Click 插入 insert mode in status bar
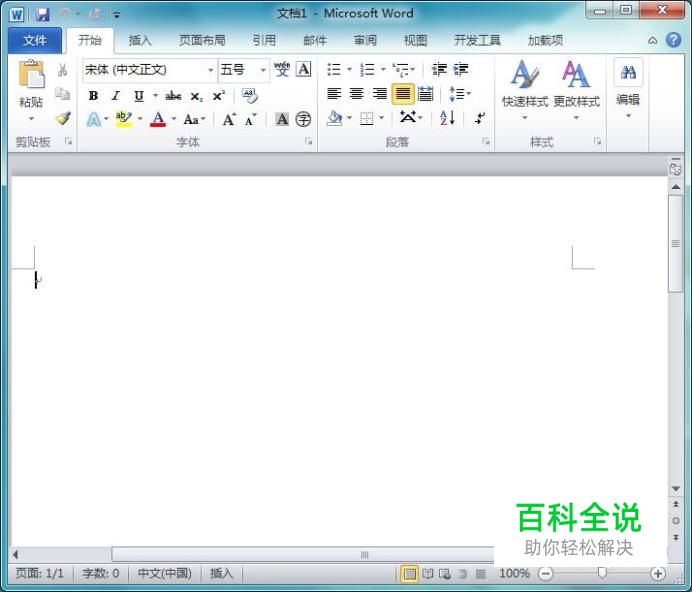This screenshot has width=692, height=592. click(221, 573)
